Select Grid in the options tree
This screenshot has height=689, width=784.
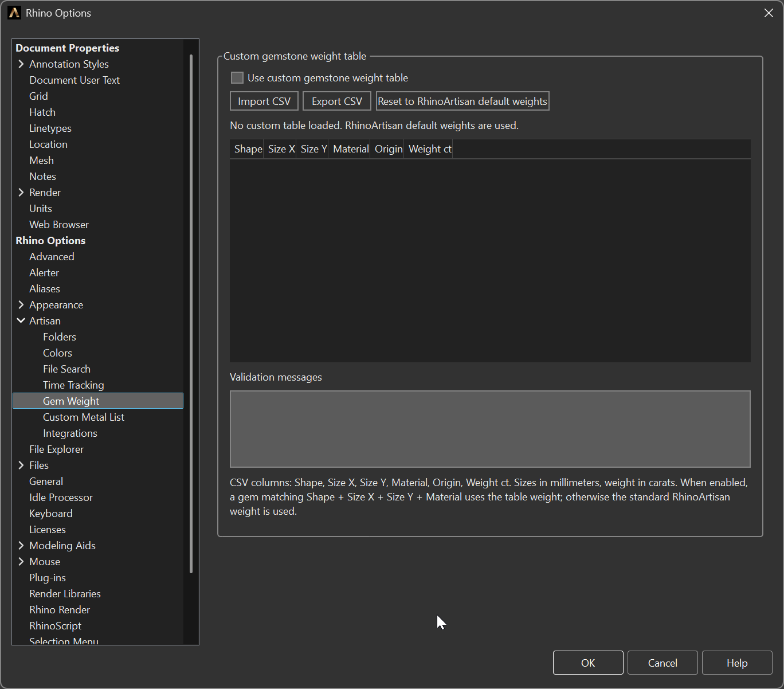click(38, 96)
